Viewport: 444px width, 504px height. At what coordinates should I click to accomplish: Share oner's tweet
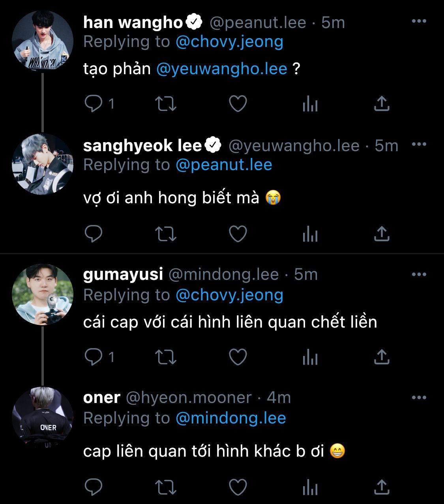coord(382,487)
